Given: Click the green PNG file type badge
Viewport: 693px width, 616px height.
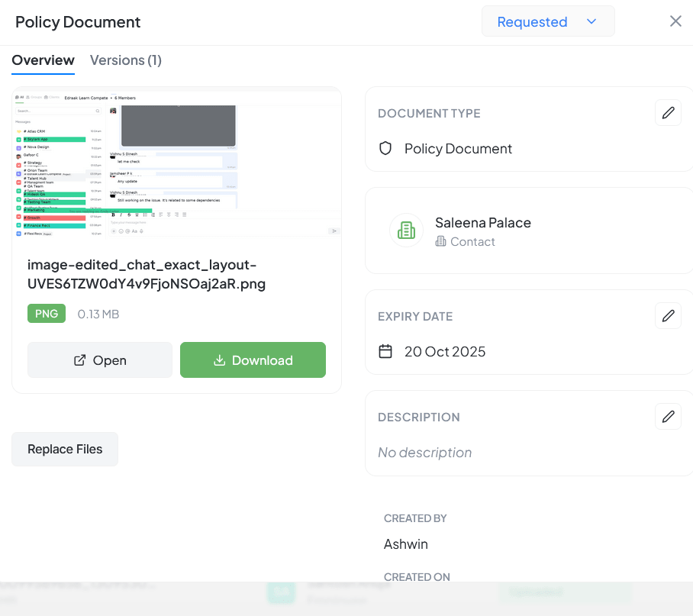Looking at the screenshot, I should (47, 314).
